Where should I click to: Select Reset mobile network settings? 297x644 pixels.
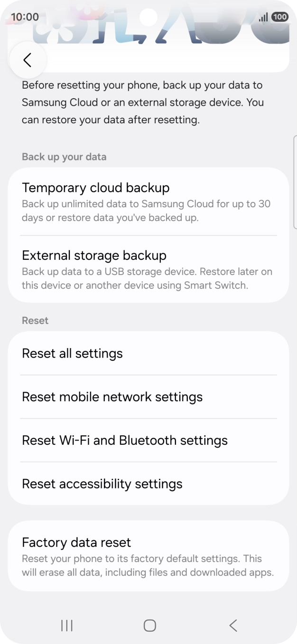click(x=148, y=397)
